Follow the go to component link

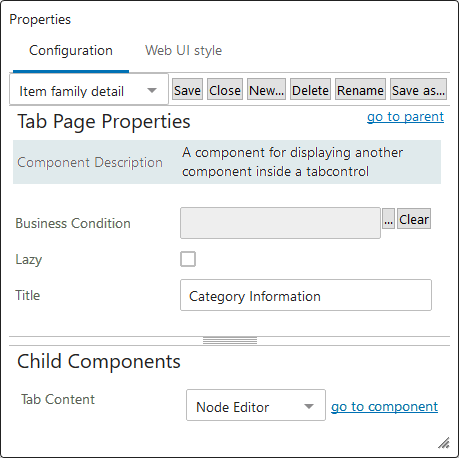pos(384,406)
